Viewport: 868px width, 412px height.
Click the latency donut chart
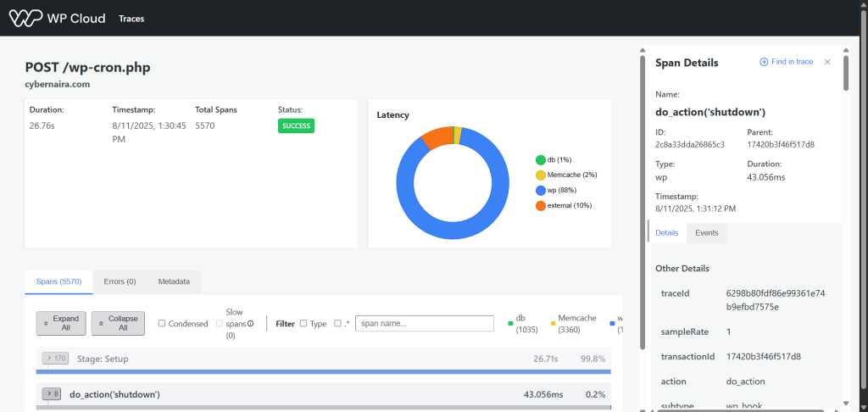tap(453, 183)
